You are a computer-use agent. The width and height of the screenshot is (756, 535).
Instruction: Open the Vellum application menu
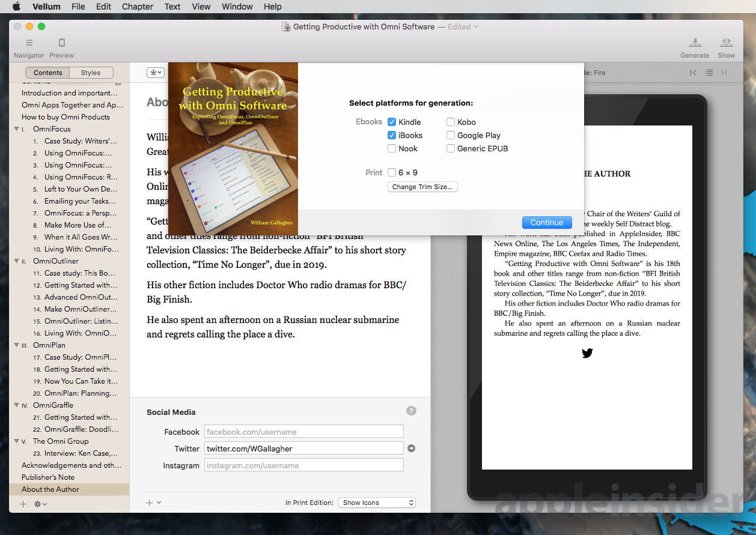pos(46,7)
